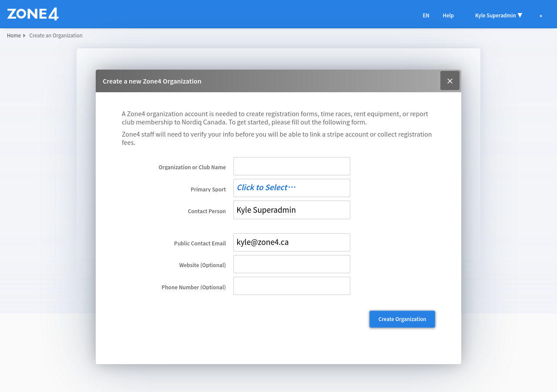Click the small asterisk icon in the header
557x392 pixels.
click(x=541, y=16)
